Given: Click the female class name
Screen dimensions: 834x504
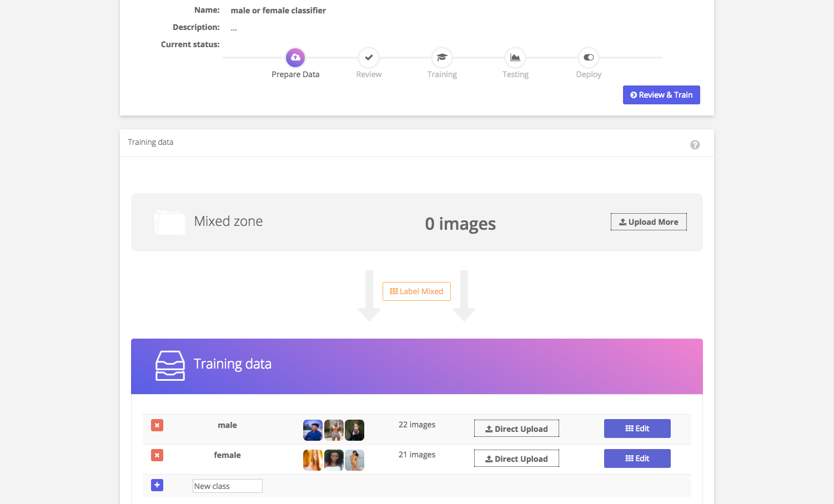Looking at the screenshot, I should pyautogui.click(x=227, y=455).
